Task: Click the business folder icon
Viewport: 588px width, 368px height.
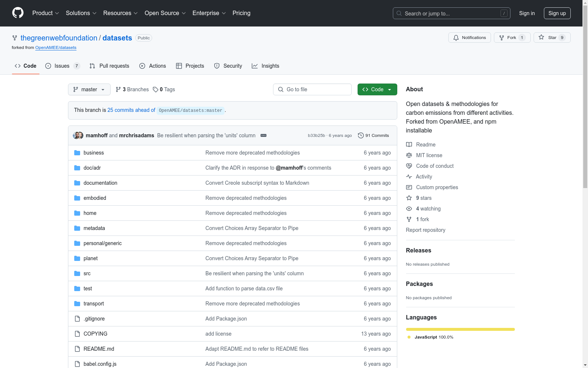Action: point(77,153)
